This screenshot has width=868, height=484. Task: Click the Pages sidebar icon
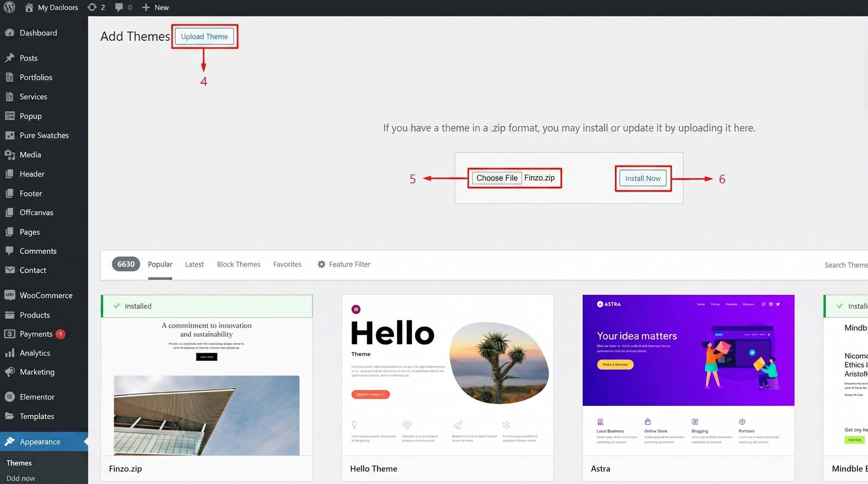coord(9,232)
